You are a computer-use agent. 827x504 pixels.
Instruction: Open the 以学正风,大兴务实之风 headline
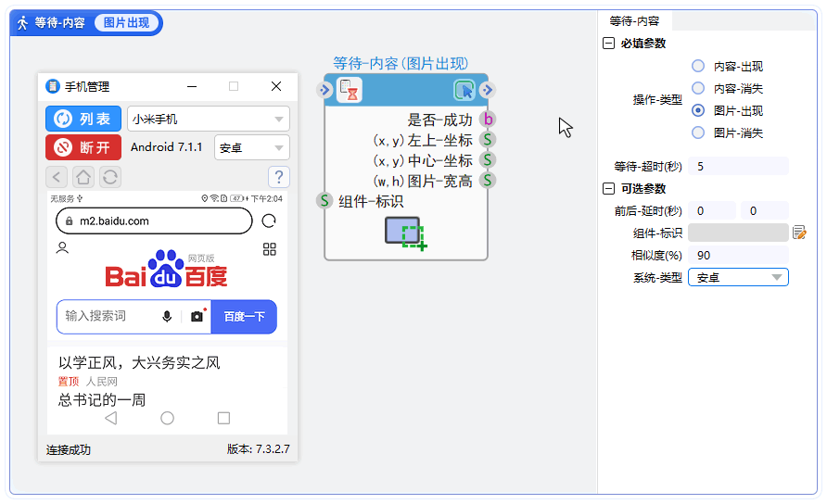[139, 362]
